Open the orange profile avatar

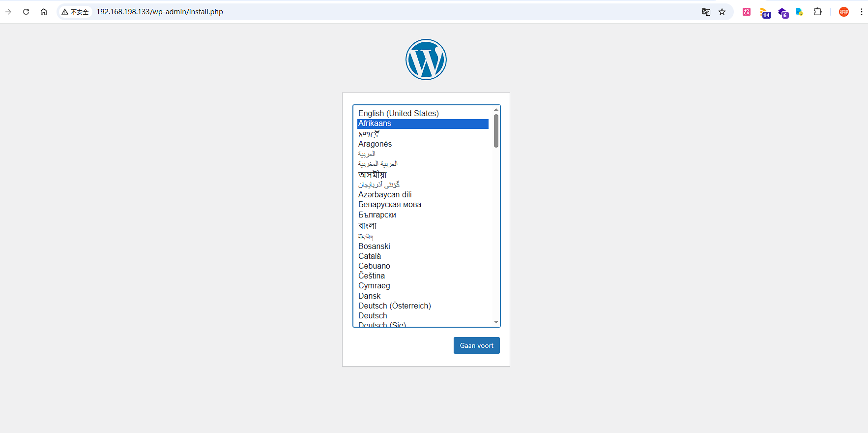pyautogui.click(x=844, y=12)
